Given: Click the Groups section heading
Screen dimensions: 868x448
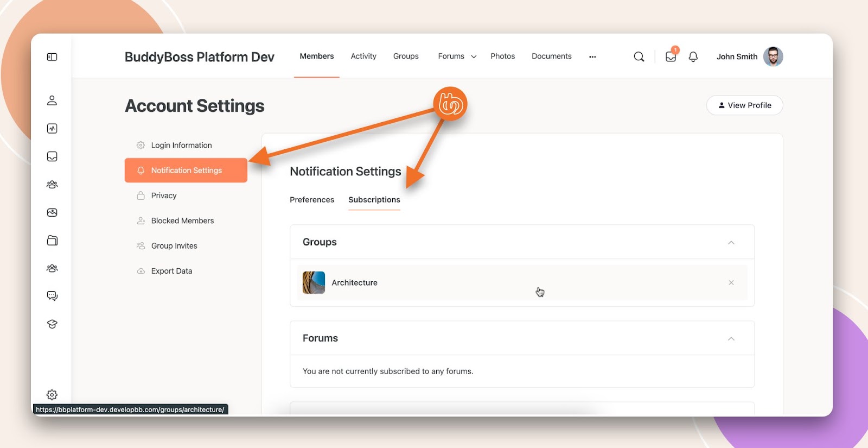Looking at the screenshot, I should coord(320,242).
